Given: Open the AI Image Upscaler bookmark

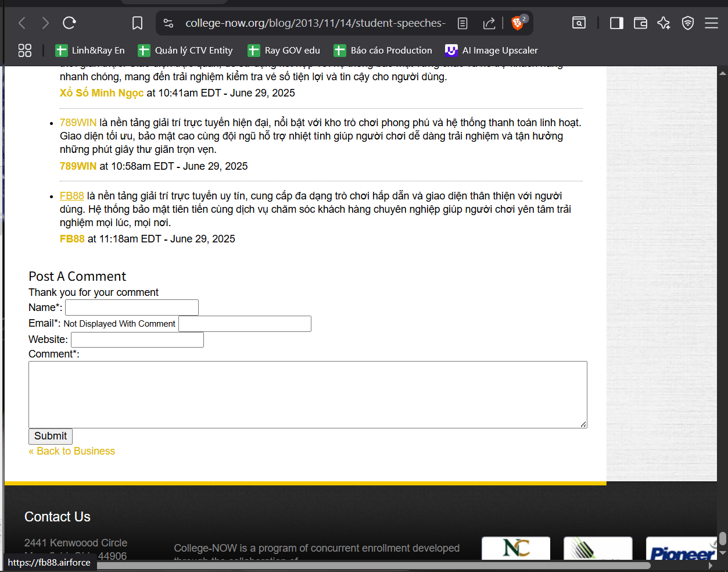Looking at the screenshot, I should pyautogui.click(x=492, y=51).
